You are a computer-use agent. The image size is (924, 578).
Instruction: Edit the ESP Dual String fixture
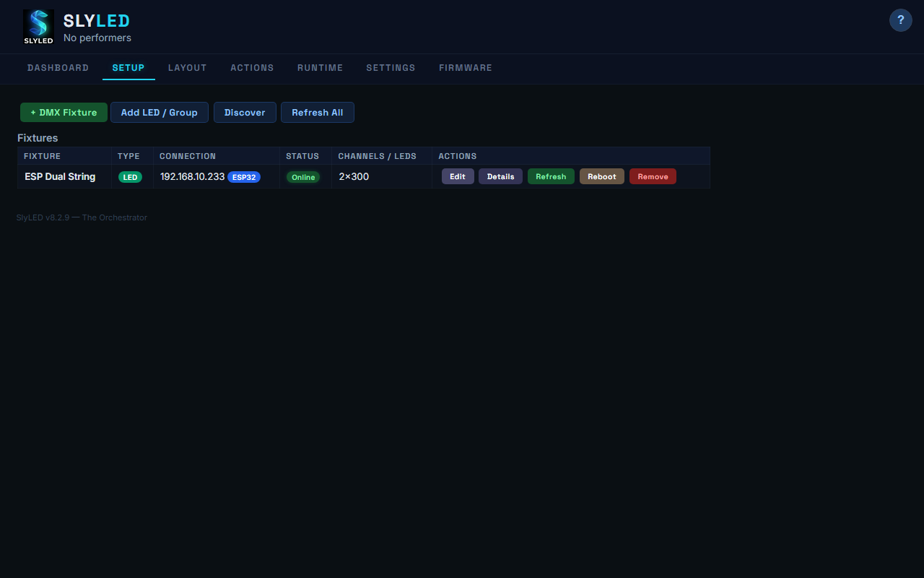click(458, 176)
